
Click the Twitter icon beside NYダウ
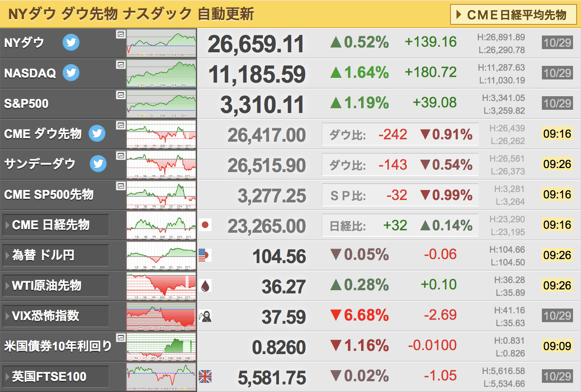click(71, 42)
